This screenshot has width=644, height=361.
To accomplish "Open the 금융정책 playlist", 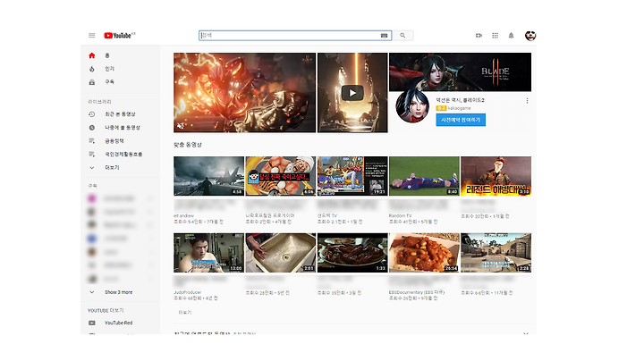I will pos(114,141).
